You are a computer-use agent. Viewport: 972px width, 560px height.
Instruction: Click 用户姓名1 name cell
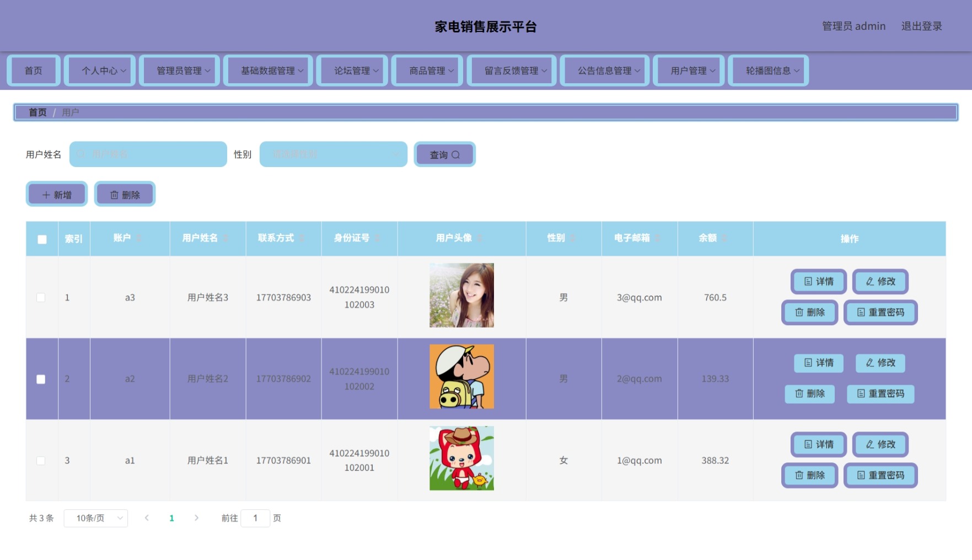[x=208, y=461]
